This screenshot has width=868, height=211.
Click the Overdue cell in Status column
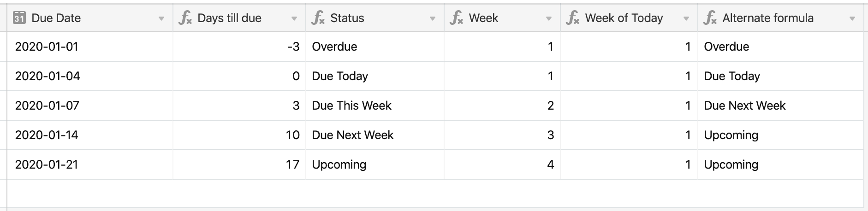[x=375, y=47]
